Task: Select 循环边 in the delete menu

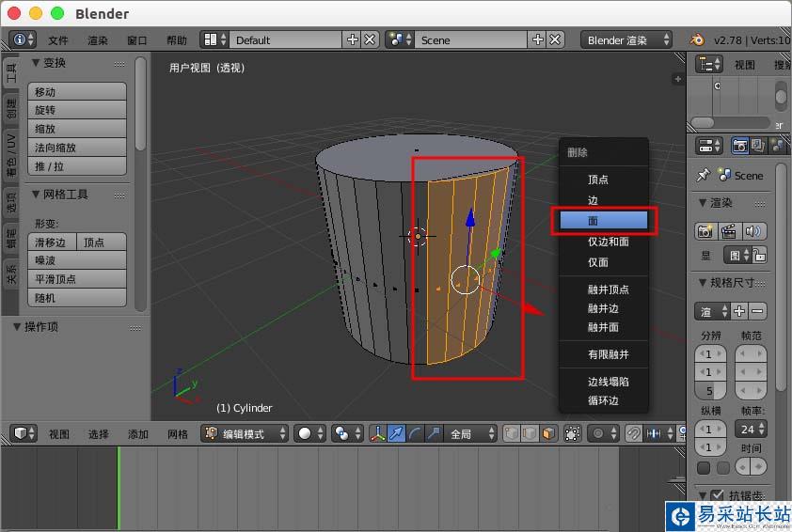Action: [603, 400]
